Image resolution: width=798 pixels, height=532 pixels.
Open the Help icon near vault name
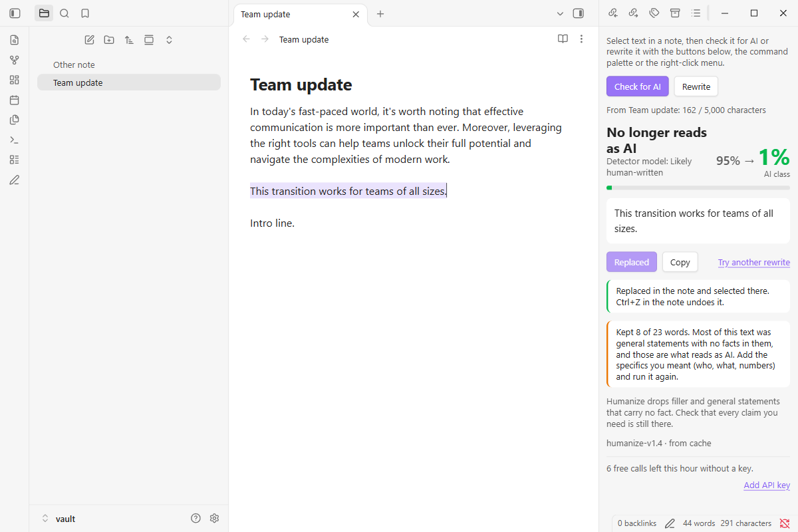196,518
